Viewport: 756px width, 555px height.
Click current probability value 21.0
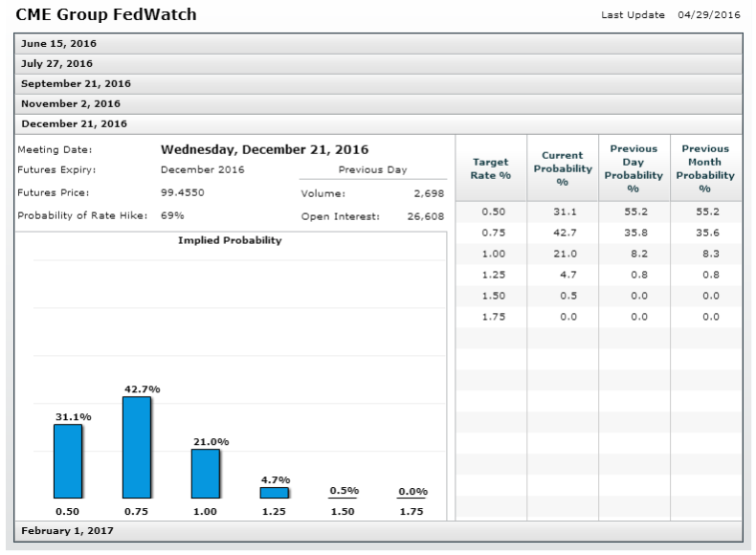tap(565, 255)
